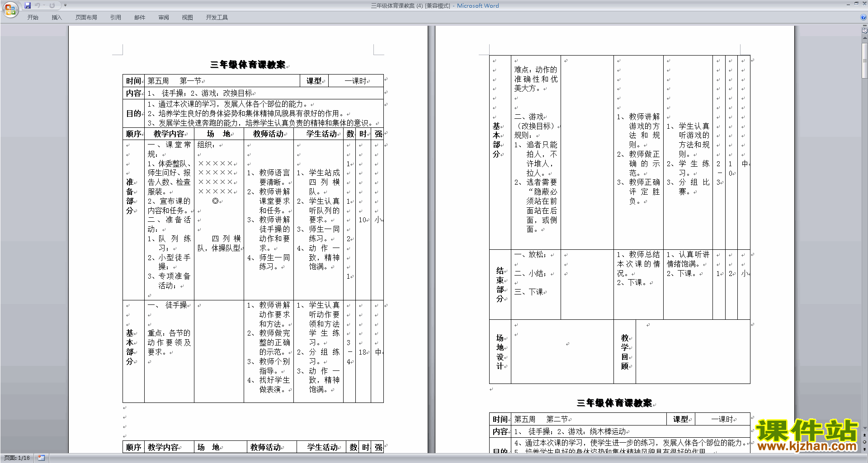Click the Save floppy disk icon
The image size is (868, 463).
28,5
